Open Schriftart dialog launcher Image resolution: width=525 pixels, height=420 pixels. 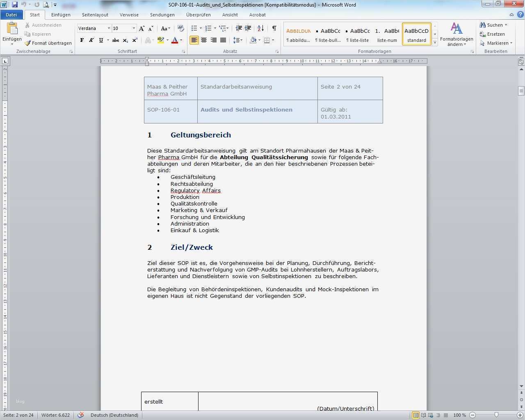183,52
